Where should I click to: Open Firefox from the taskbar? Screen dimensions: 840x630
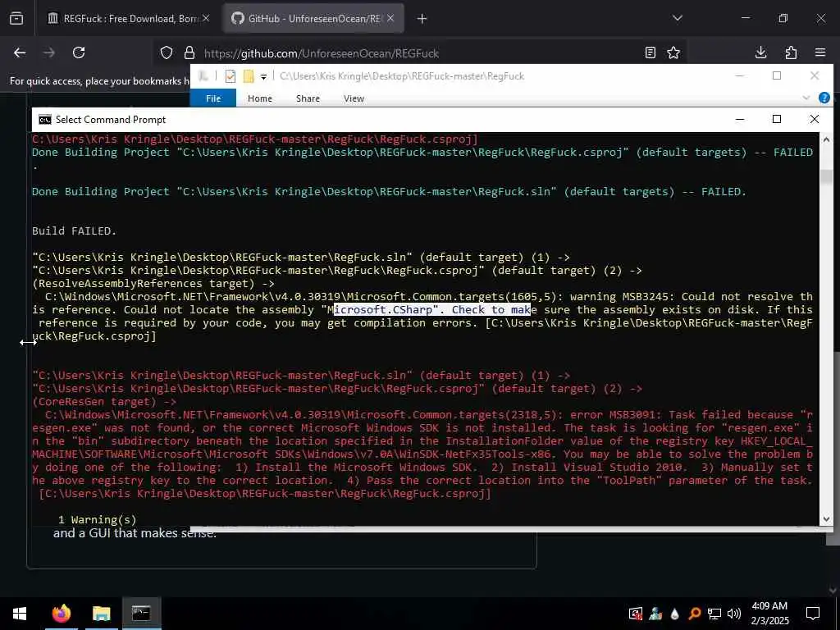click(61, 614)
